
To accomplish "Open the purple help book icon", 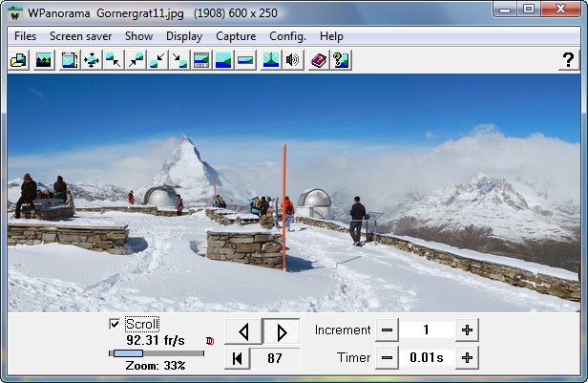I will (x=319, y=60).
